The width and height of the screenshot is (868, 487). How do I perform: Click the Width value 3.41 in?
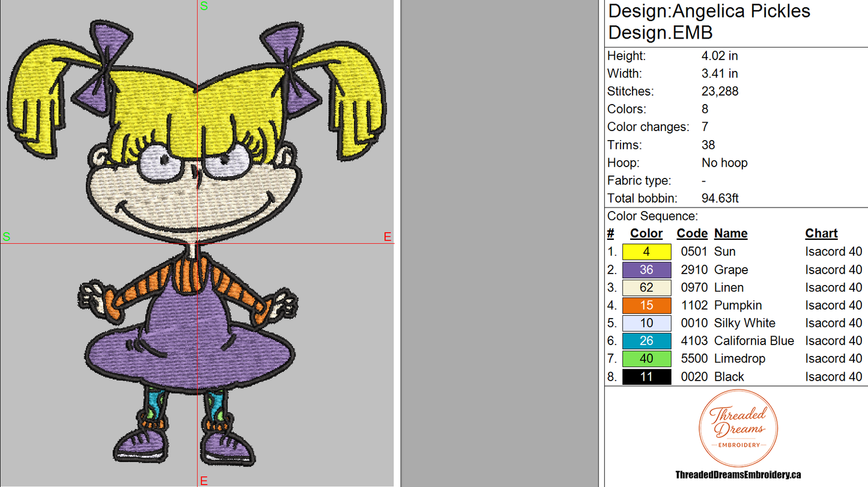(x=720, y=74)
